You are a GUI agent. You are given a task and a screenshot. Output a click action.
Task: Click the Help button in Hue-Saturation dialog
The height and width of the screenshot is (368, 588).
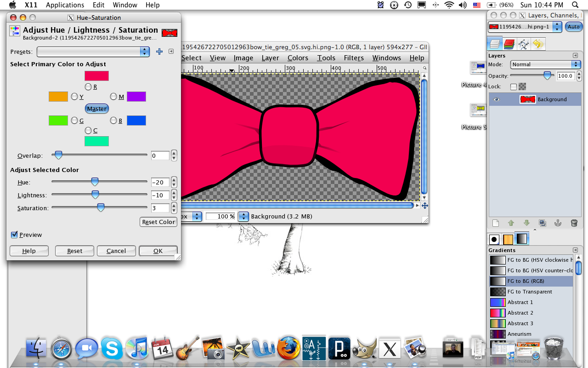tap(29, 251)
